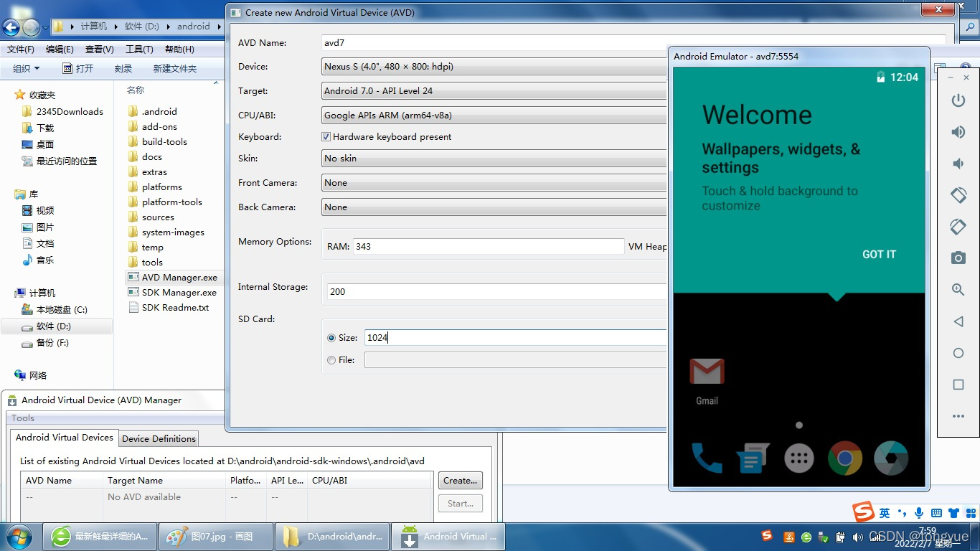Click Explorer forward navigation arrow
Image resolution: width=980 pixels, height=551 pixels.
(x=31, y=27)
